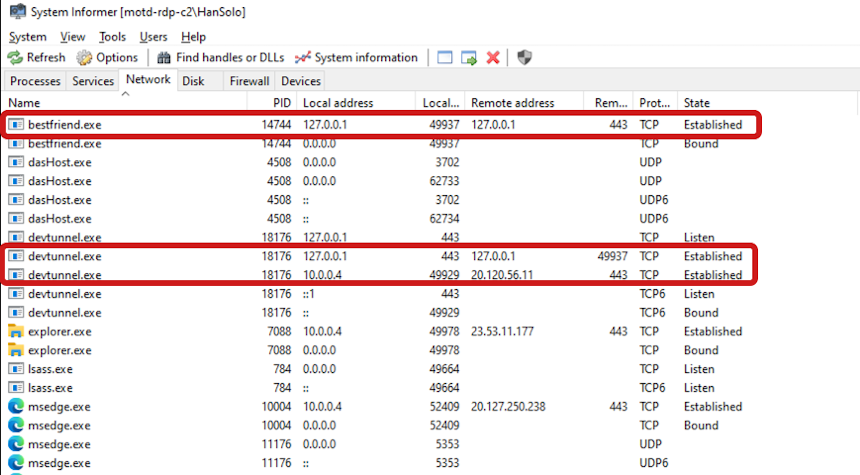This screenshot has height=475, width=860.
Task: Select bestfriend.exe Established row icon
Action: pos(16,125)
